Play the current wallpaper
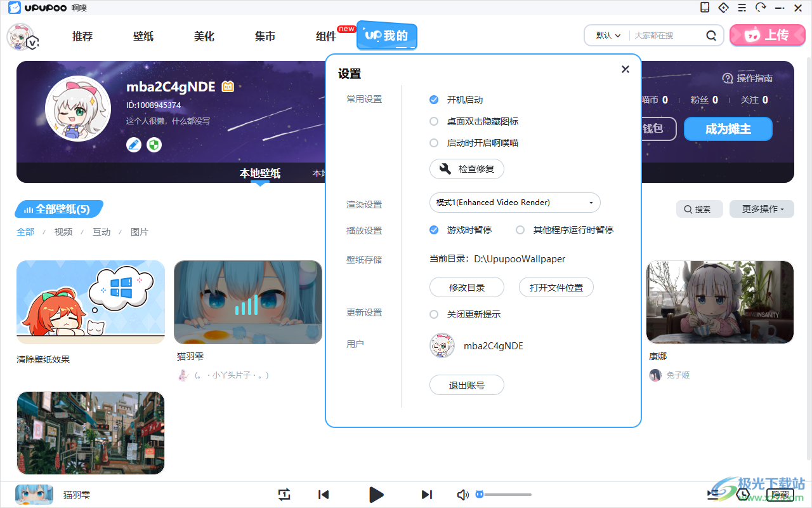Image resolution: width=812 pixels, height=508 pixels. 376,495
